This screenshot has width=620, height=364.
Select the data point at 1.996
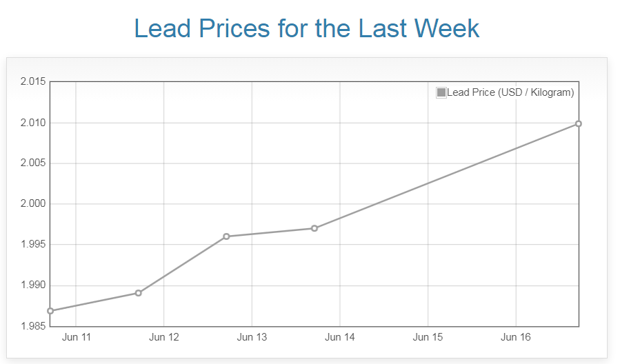pos(226,236)
